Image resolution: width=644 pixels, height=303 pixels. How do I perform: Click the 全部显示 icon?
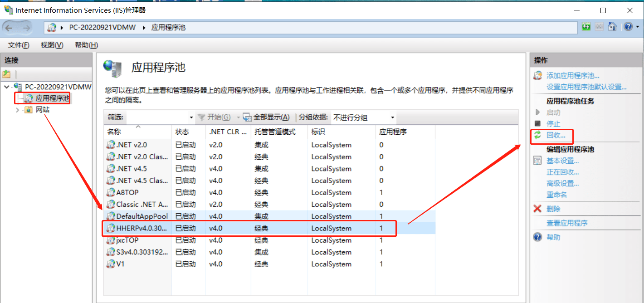[247, 117]
